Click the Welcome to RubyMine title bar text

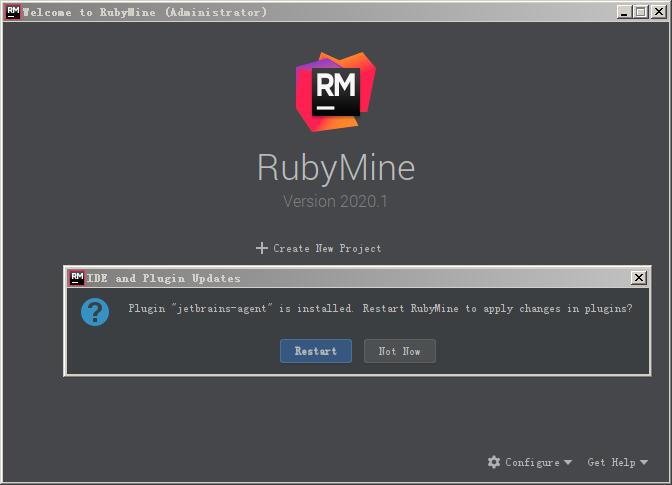coord(145,12)
